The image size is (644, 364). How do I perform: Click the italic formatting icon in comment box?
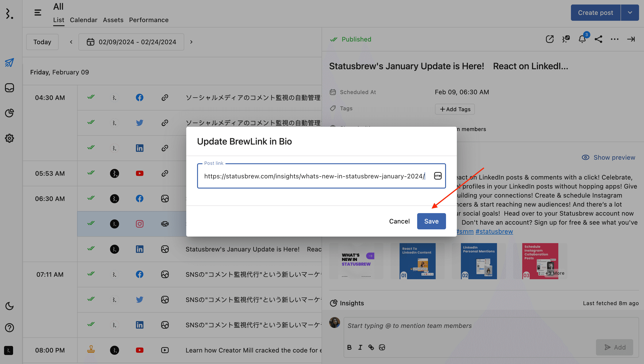pyautogui.click(x=360, y=347)
